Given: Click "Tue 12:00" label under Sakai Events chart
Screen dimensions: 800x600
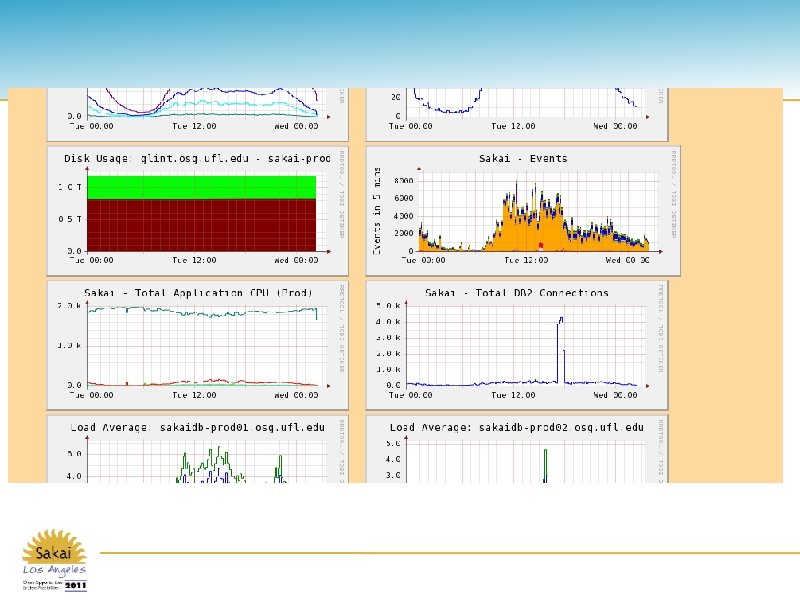Looking at the screenshot, I should click(x=526, y=260).
